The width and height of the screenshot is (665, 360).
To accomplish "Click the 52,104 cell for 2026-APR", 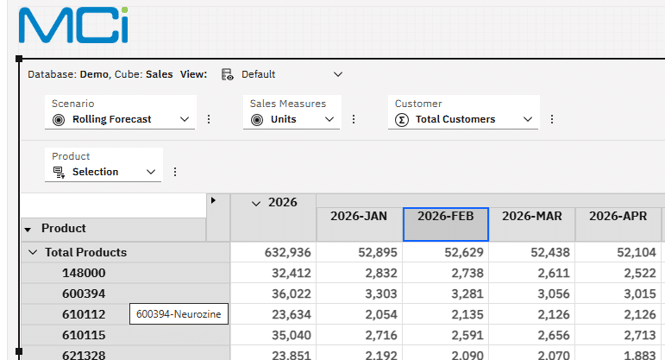I will tap(618, 252).
